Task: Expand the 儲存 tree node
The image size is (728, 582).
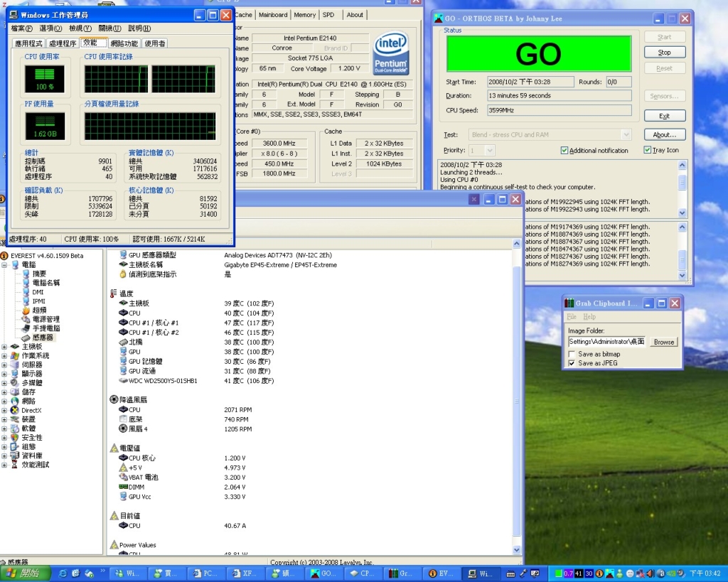Action: (4, 392)
